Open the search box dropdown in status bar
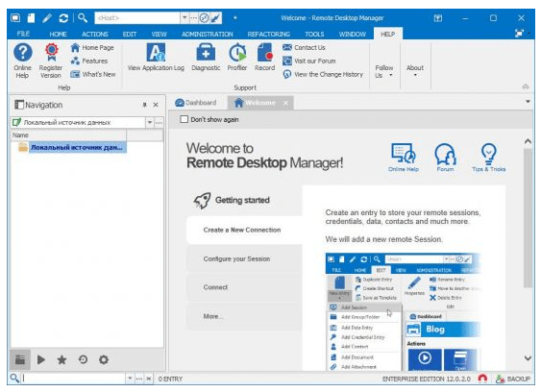The height and width of the screenshot is (392, 541). 130,379
